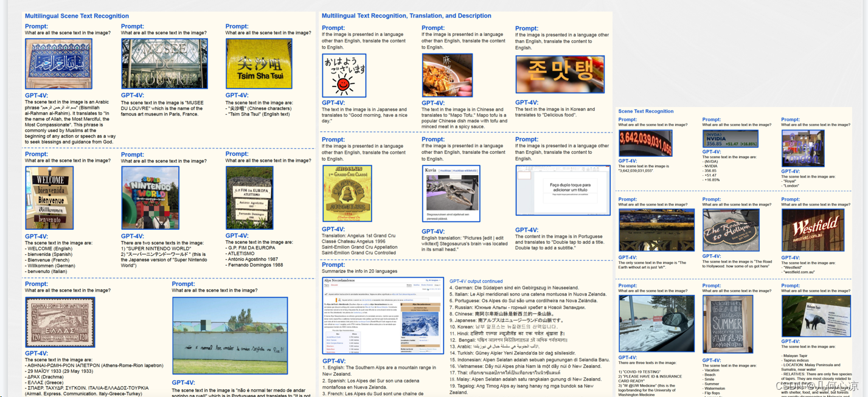Click the '7. Russian' translation line
This screenshot has width=868, height=397.
point(518,308)
